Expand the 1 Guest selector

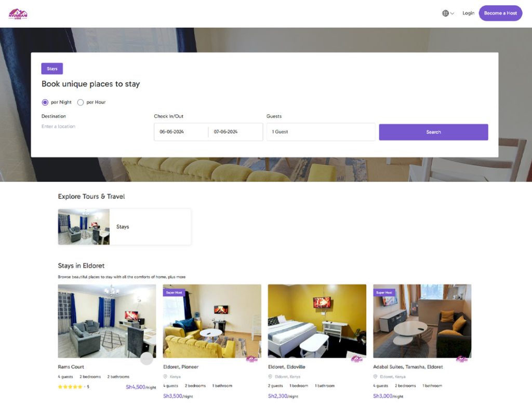click(321, 132)
